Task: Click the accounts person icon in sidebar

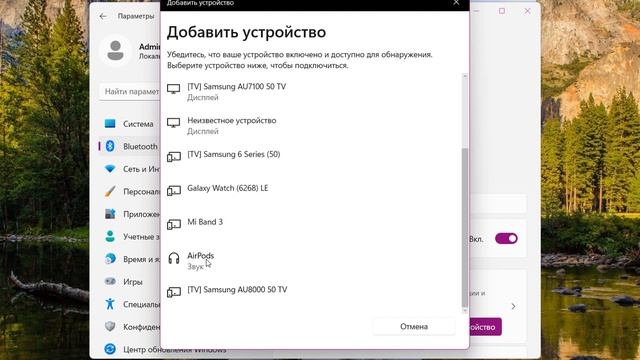Action: (110, 236)
